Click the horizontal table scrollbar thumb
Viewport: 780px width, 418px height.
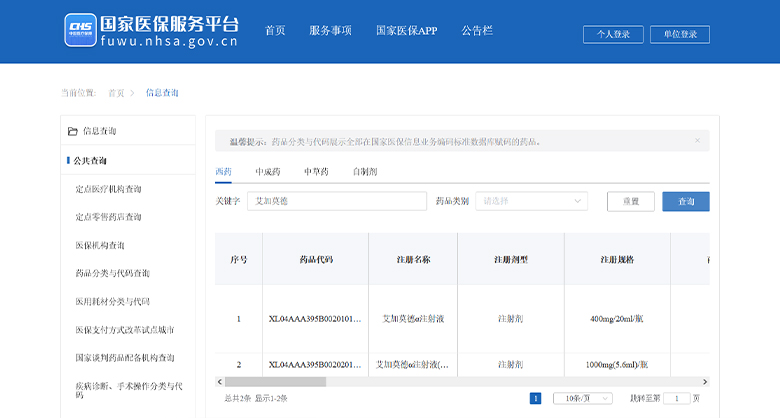275,381
